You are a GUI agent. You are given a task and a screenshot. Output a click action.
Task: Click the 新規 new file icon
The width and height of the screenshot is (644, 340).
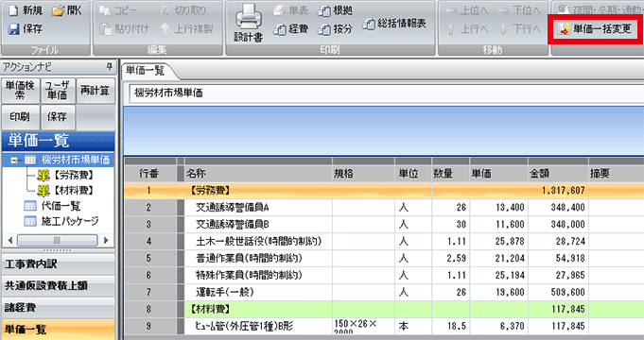point(13,10)
